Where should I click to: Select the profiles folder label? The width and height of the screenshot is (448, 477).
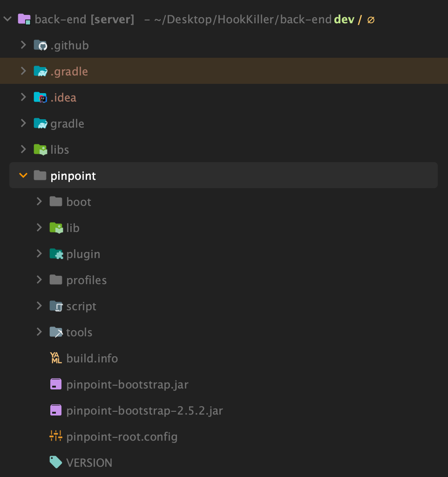pos(87,280)
